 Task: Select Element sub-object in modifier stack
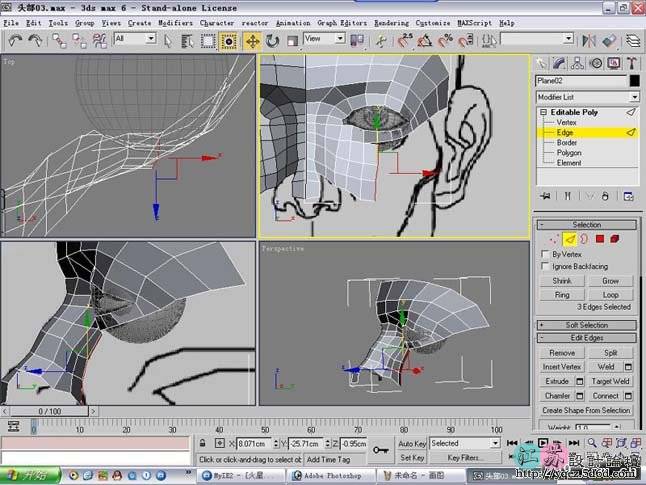pyautogui.click(x=569, y=163)
